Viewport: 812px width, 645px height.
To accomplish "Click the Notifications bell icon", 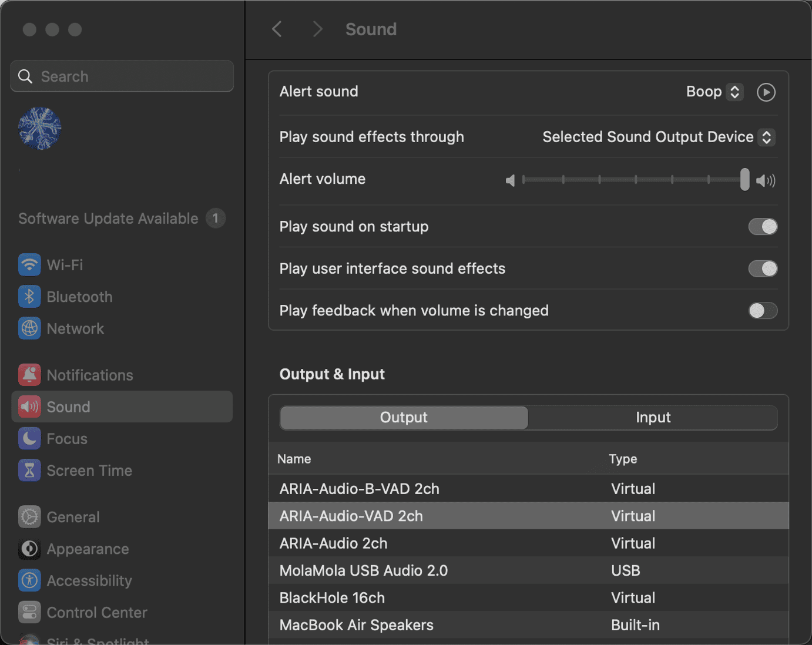I will tap(29, 375).
